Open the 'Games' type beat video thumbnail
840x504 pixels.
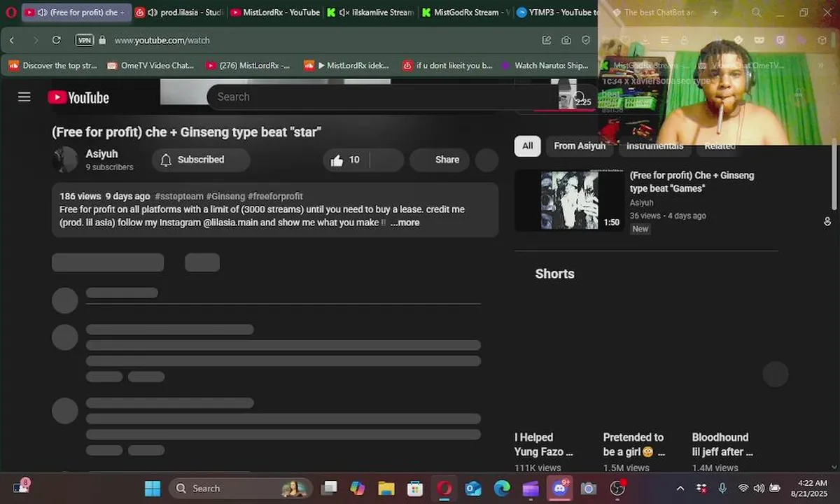point(569,200)
